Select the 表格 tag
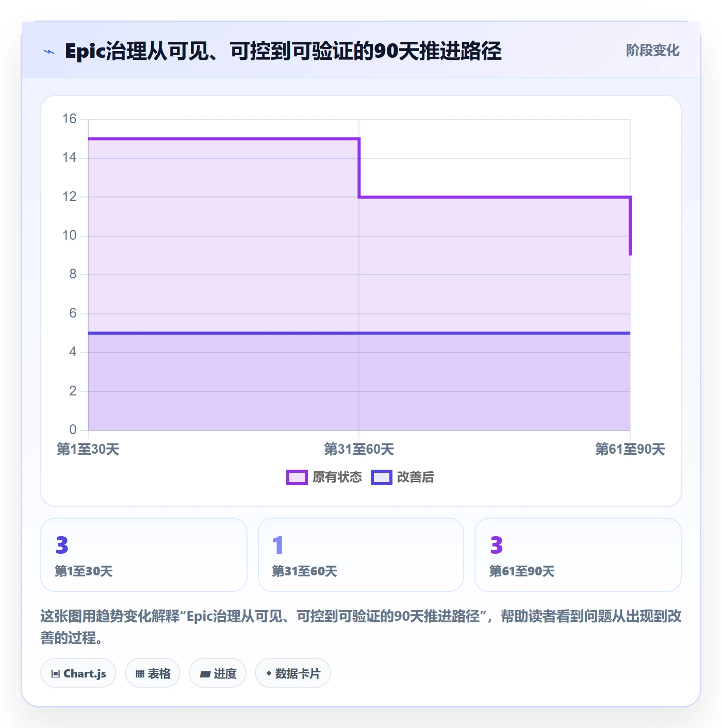 tap(153, 673)
